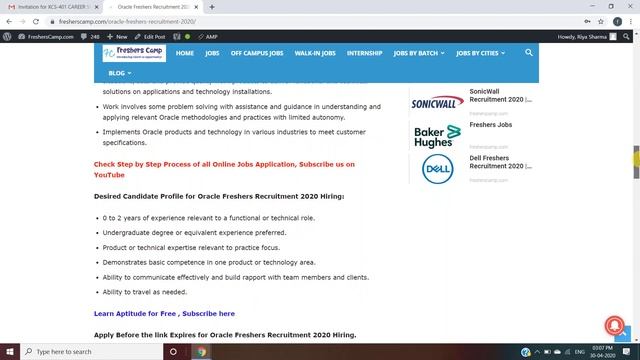640x360 pixels.
Task: Click the taskbar clock and date
Action: coord(602,351)
